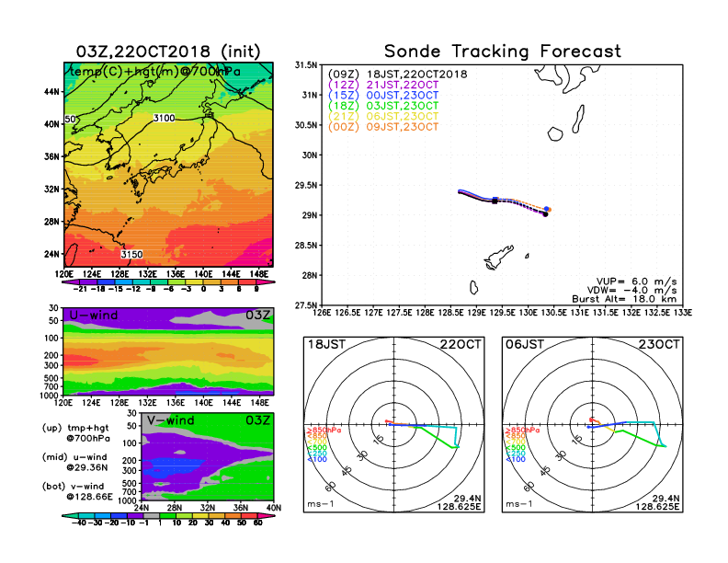Image resolution: width=728 pixels, height=563 pixels.
Task: Click the '23OCT' hodograph date label
Action: click(x=659, y=344)
